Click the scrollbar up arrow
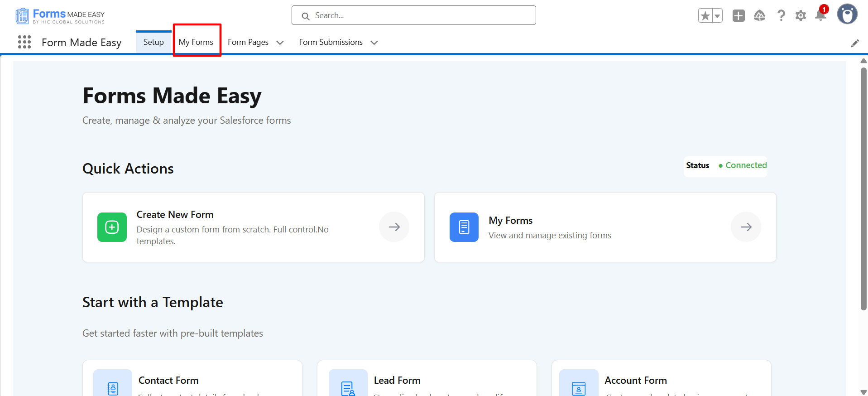The width and height of the screenshot is (868, 396). pyautogui.click(x=863, y=61)
